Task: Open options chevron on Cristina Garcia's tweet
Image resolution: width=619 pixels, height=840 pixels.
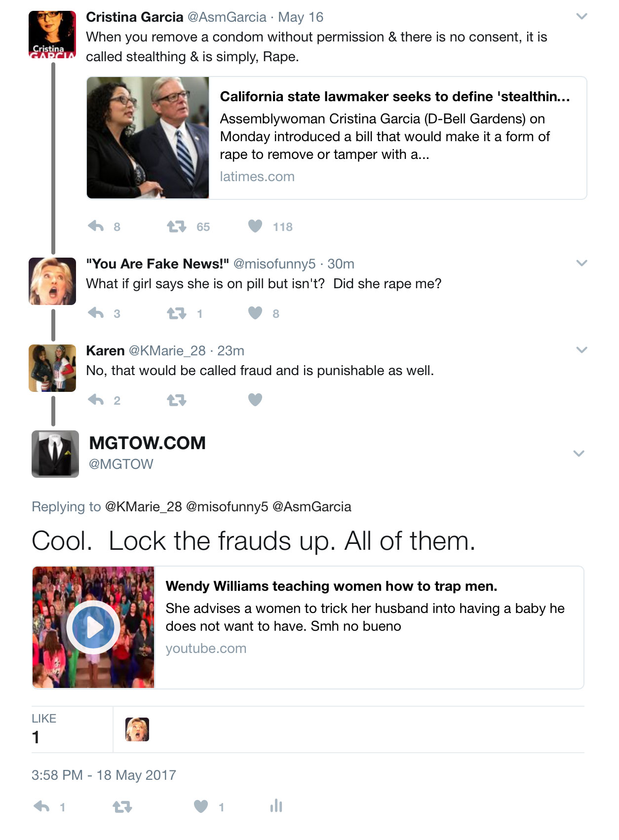Action: point(582,17)
